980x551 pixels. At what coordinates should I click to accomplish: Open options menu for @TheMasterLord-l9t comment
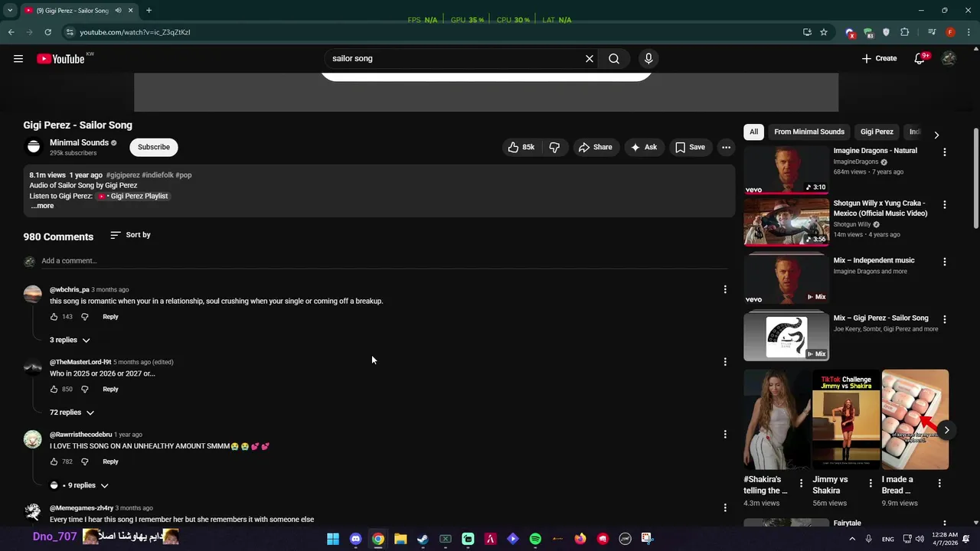725,362
